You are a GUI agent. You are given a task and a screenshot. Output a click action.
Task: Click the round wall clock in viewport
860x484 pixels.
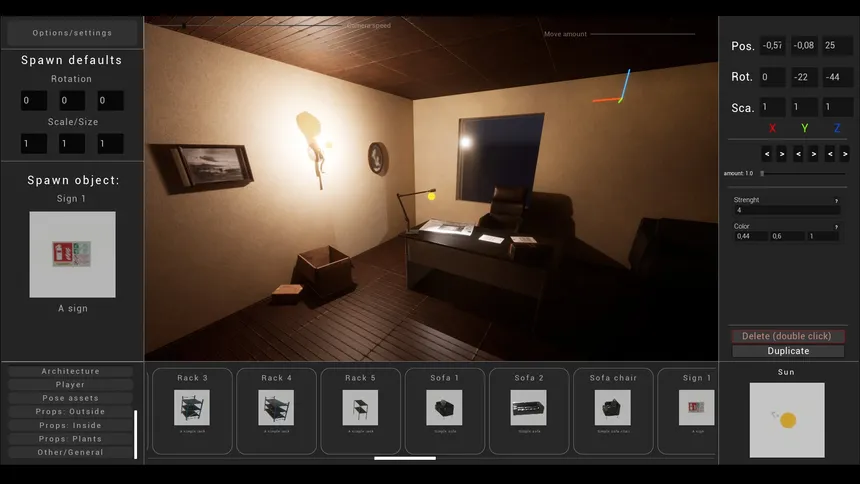pyautogui.click(x=378, y=158)
